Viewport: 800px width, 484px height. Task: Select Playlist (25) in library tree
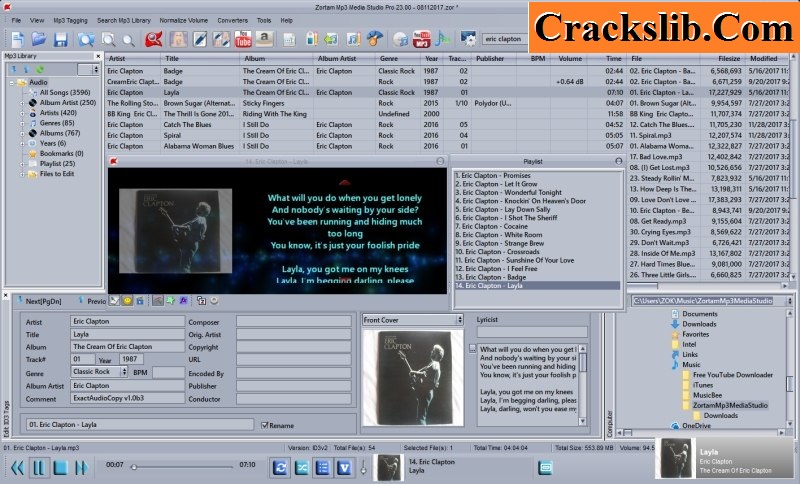coord(57,164)
